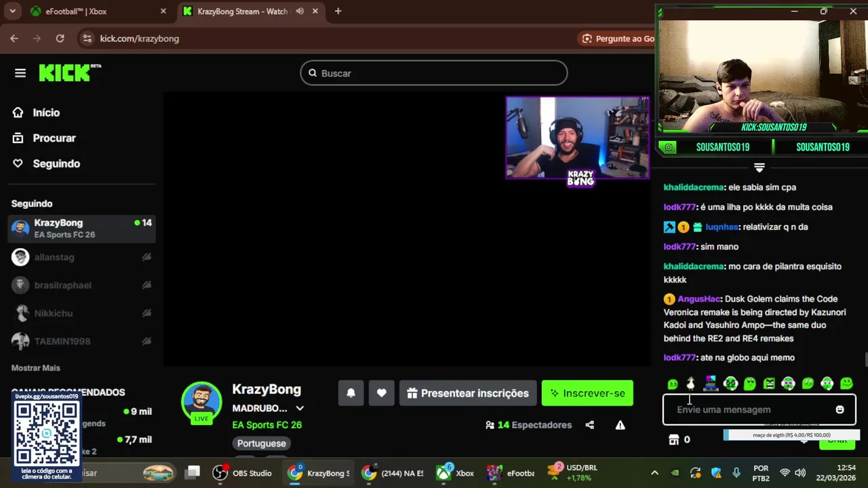Open the Kick hamburger menu
The height and width of the screenshot is (488, 868).
coord(20,73)
